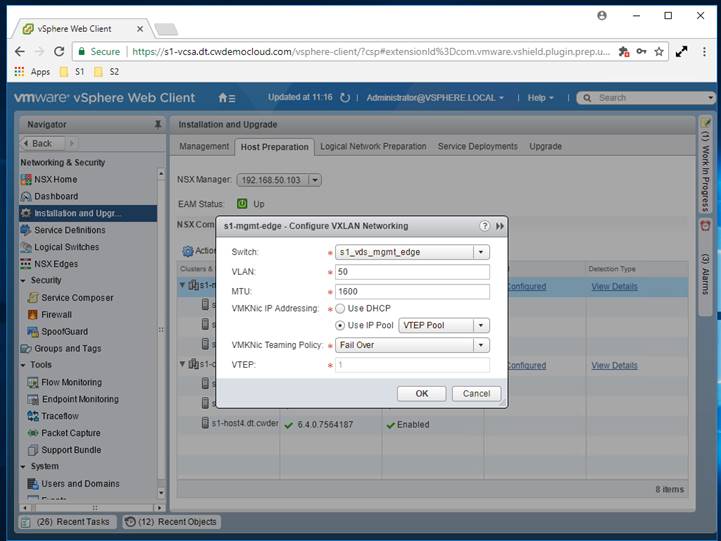Select the Use DHCP radio button
Viewport: 721px width, 541px height.
[340, 308]
